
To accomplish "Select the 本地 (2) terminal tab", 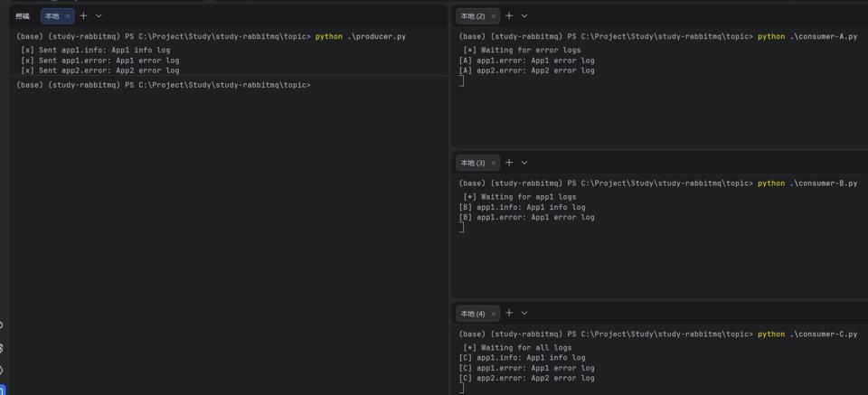I will 472,16.
